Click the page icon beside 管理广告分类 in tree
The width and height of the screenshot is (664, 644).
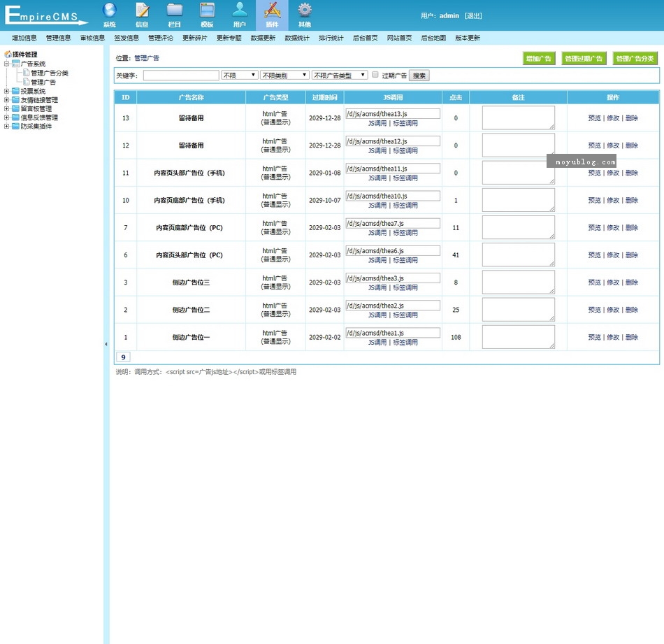coord(27,73)
